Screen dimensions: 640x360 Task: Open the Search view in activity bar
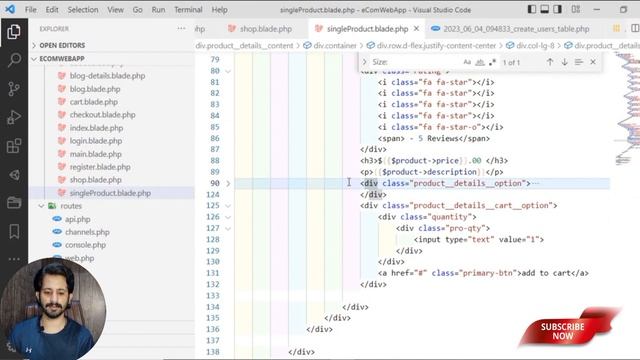[14, 60]
